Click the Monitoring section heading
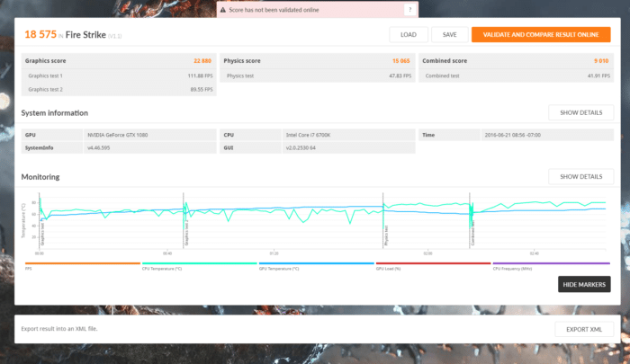Screen dimensions: 630x364 (40, 176)
